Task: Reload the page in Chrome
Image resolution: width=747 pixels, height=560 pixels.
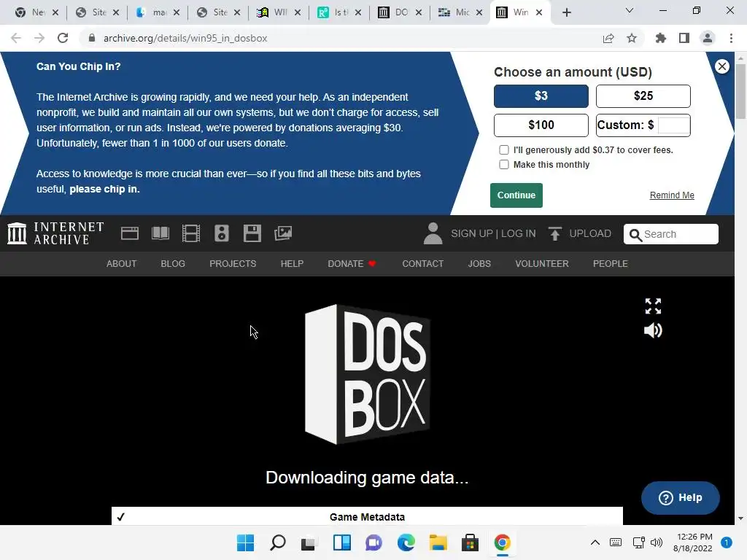Action: pyautogui.click(x=63, y=38)
